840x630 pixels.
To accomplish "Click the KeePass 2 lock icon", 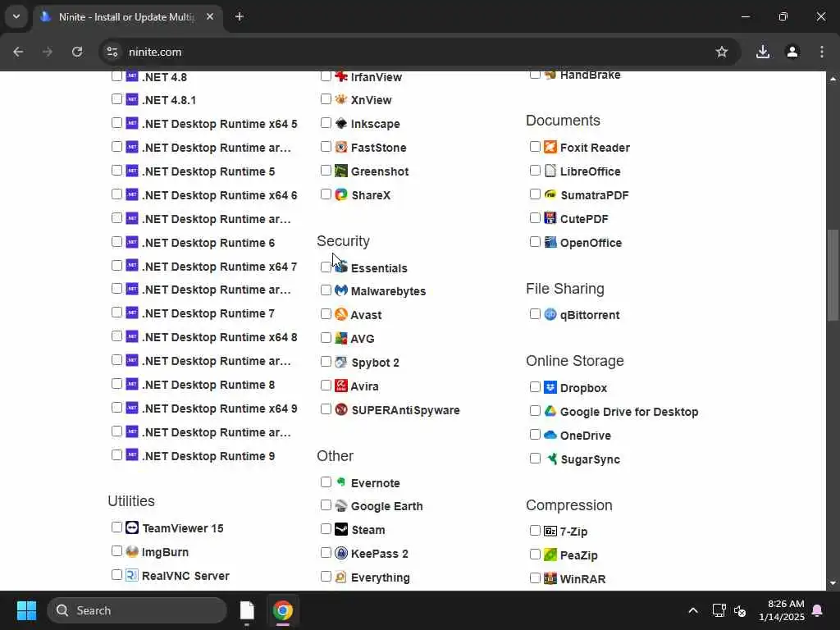I will click(x=340, y=553).
